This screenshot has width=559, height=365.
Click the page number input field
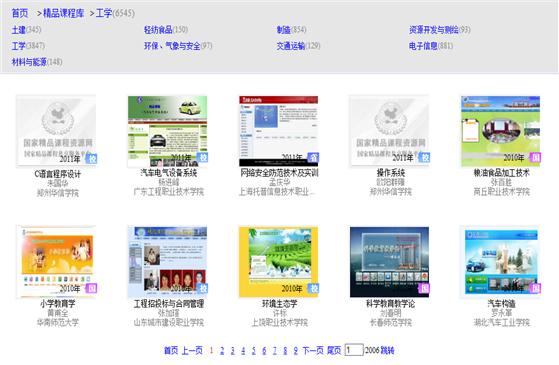coord(354,350)
